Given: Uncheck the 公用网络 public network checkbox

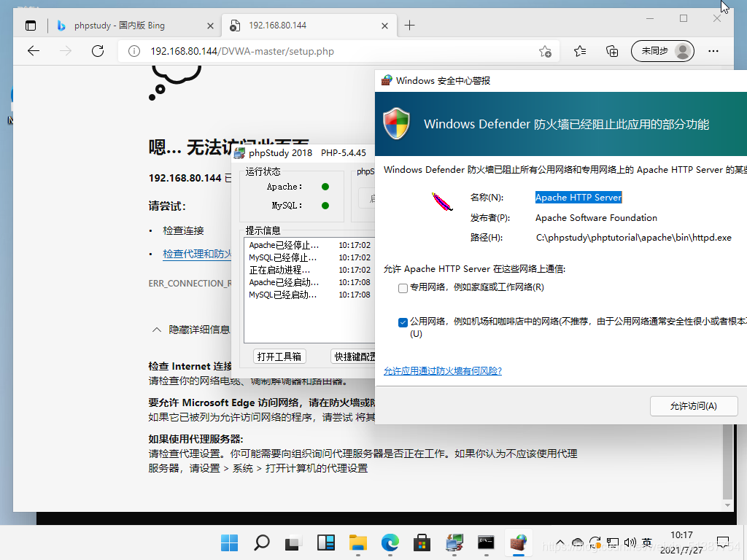Looking at the screenshot, I should tap(403, 322).
